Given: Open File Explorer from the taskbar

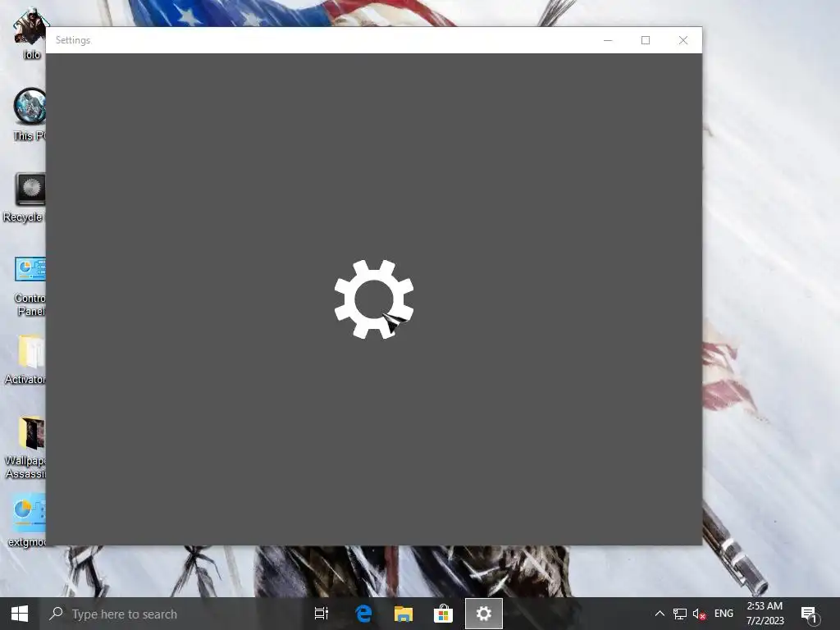Looking at the screenshot, I should [404, 614].
